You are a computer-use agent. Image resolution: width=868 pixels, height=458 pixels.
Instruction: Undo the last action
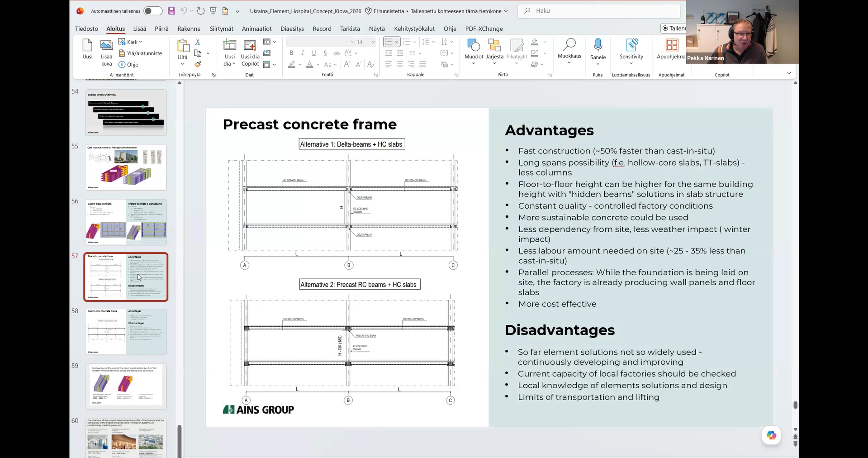(184, 11)
